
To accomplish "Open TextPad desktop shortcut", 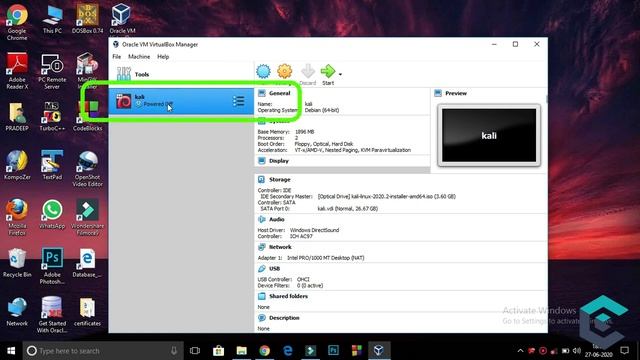I will coord(52,165).
